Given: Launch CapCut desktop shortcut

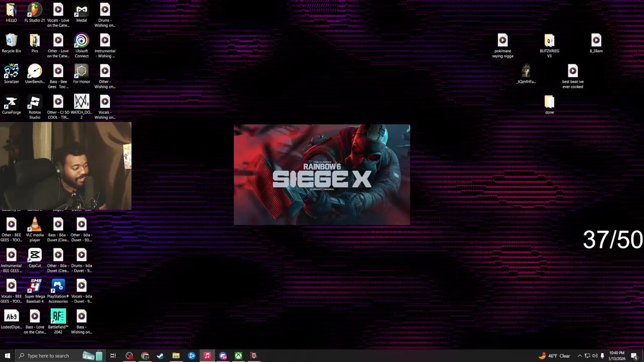Looking at the screenshot, I should 35,258.
